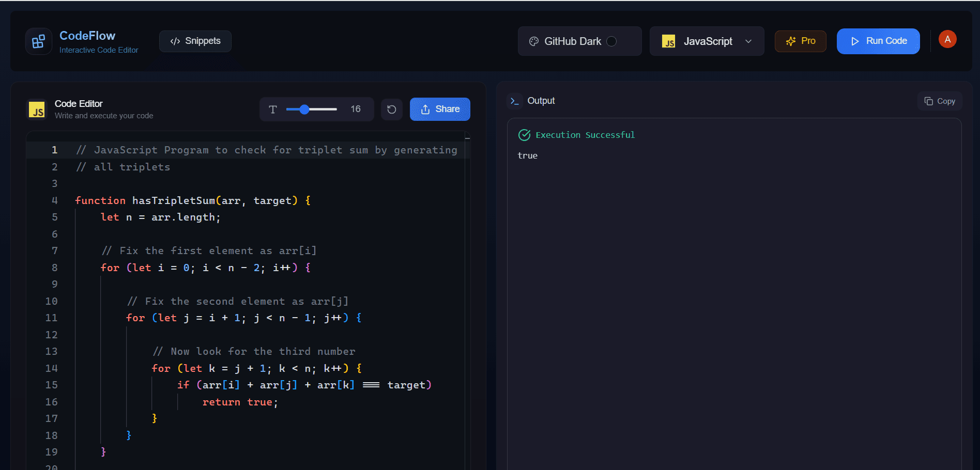This screenshot has width=980, height=470.
Task: Open the Pro upgrade button
Action: 800,41
